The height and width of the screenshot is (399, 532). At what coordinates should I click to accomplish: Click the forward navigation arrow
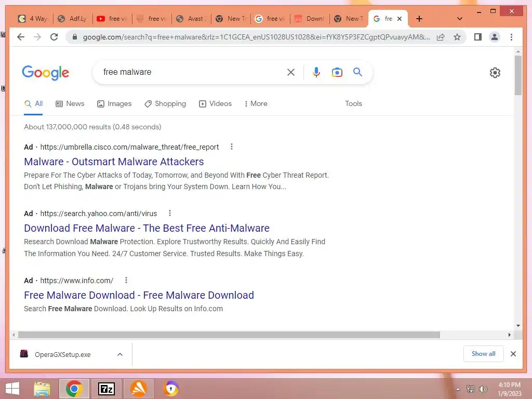click(37, 37)
